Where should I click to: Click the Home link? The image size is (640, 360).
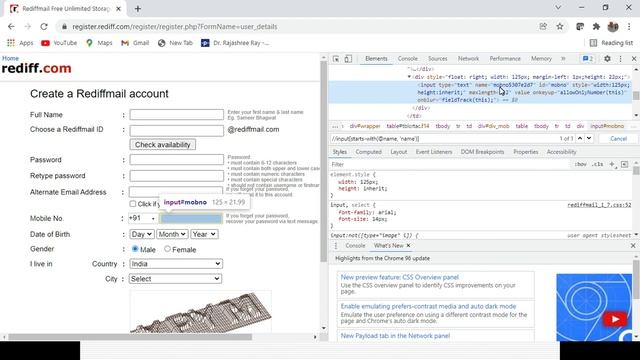tap(10, 58)
